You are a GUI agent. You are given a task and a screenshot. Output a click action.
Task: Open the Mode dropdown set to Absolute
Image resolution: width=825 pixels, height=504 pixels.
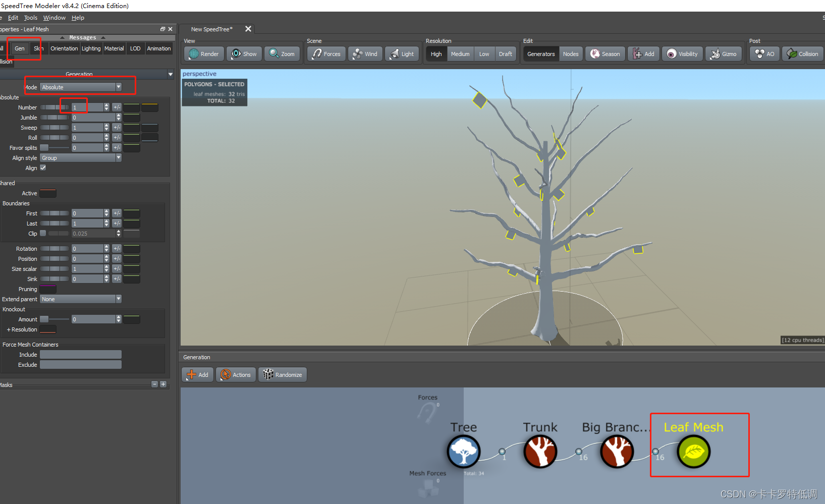(81, 87)
